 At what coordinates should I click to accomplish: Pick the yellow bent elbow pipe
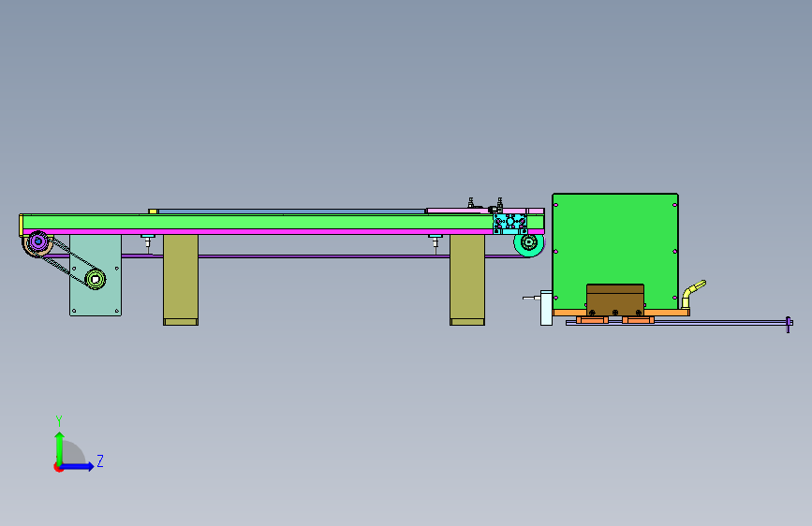[692, 294]
